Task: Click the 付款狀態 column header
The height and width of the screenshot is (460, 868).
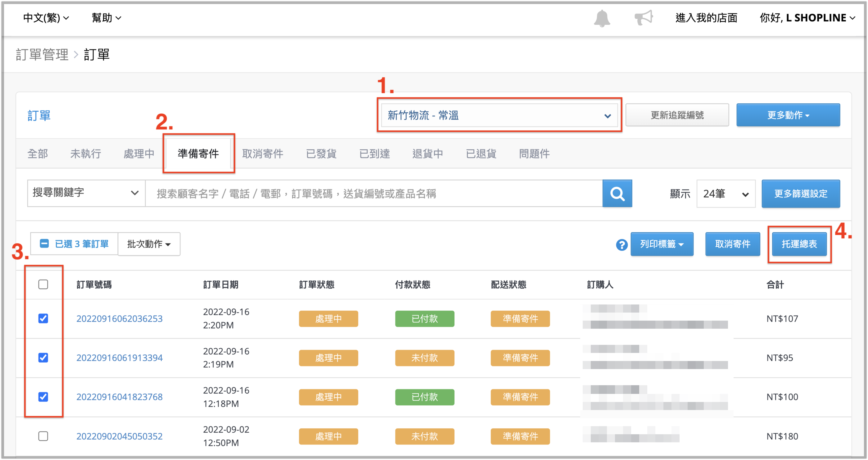Action: point(413,285)
